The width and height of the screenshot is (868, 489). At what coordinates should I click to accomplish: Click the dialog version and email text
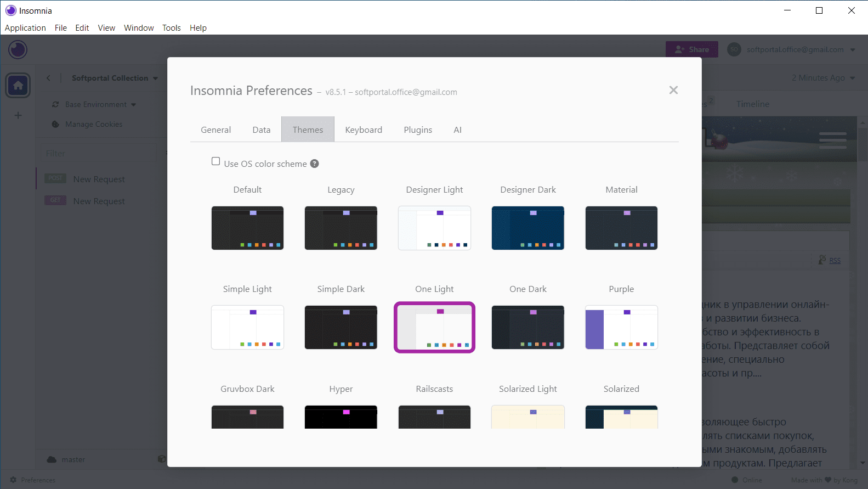(391, 92)
